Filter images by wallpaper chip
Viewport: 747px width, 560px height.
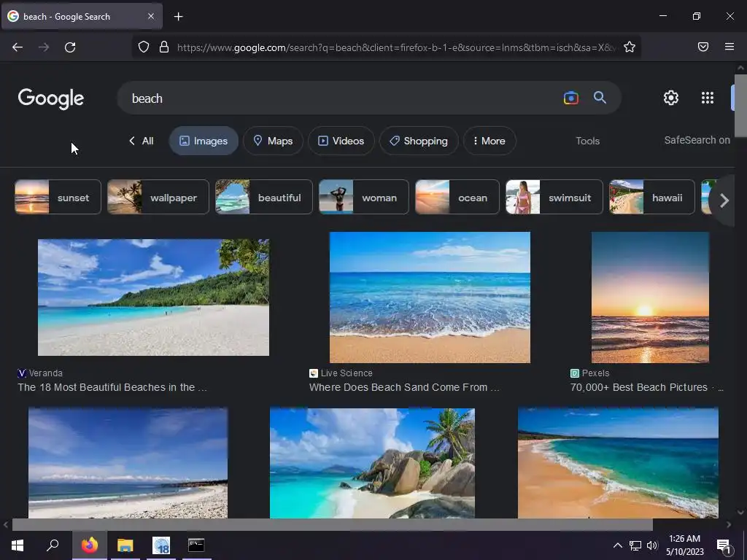click(x=158, y=197)
